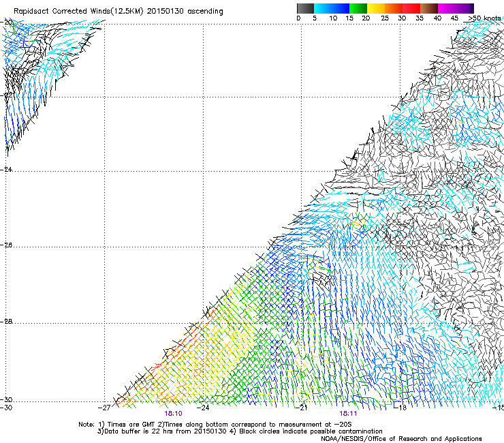Viewport: 504px width, 443px height.
Task: Click the longitude label '-21'
Action: 301,408
